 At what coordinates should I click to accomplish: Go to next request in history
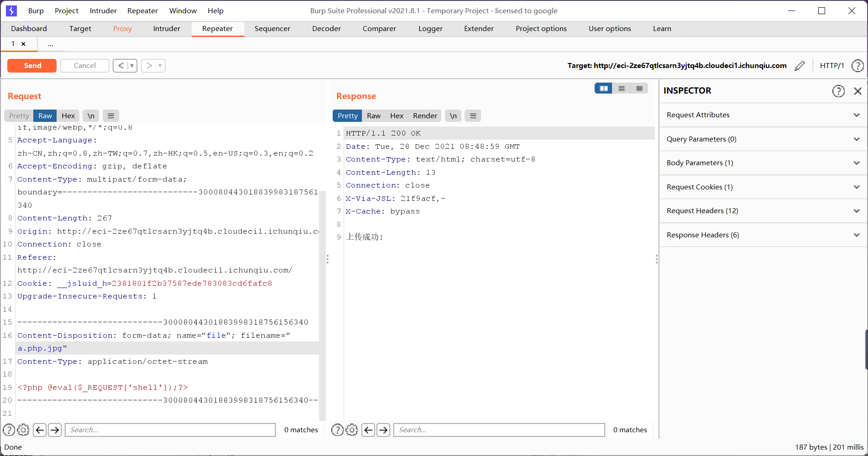[x=149, y=66]
